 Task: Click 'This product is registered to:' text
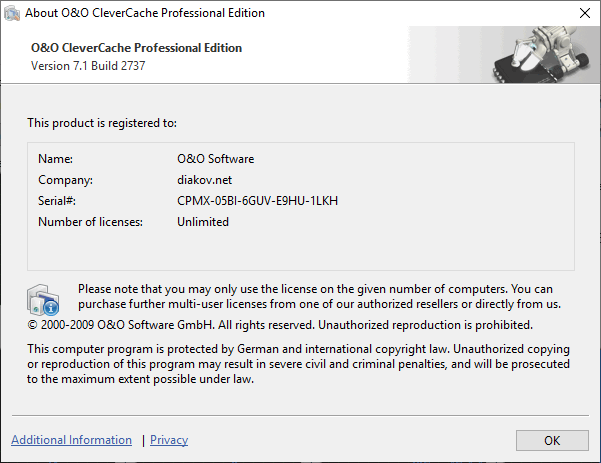[102, 123]
